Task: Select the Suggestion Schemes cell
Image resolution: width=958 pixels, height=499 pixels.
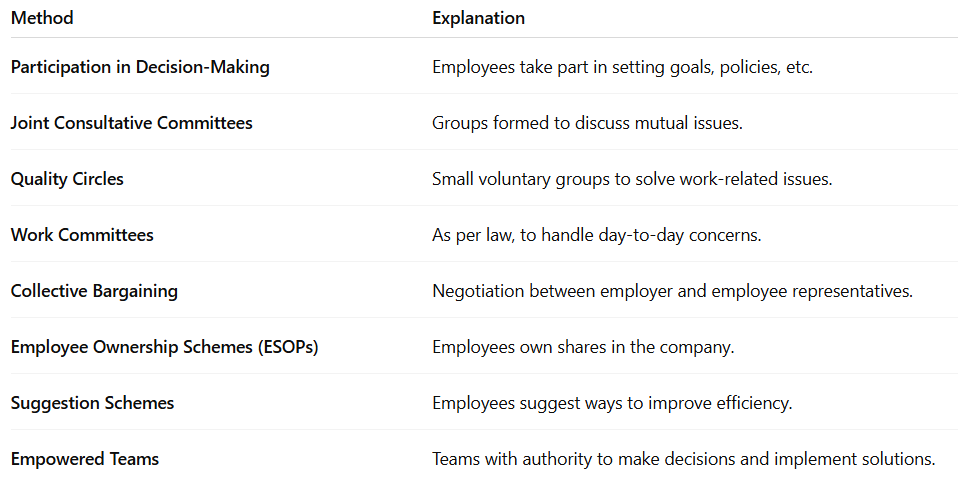Action: click(92, 403)
